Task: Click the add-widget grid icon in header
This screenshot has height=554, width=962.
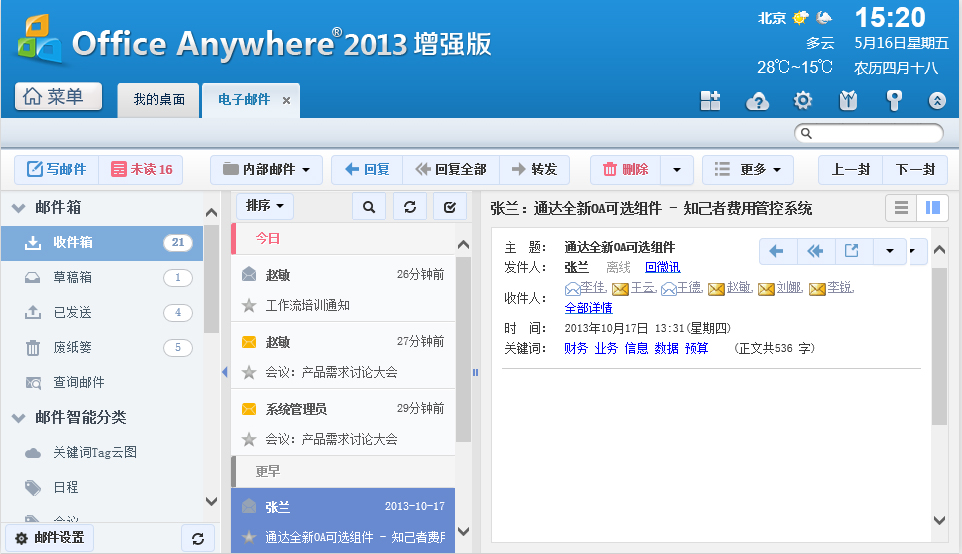Action: pos(710,100)
